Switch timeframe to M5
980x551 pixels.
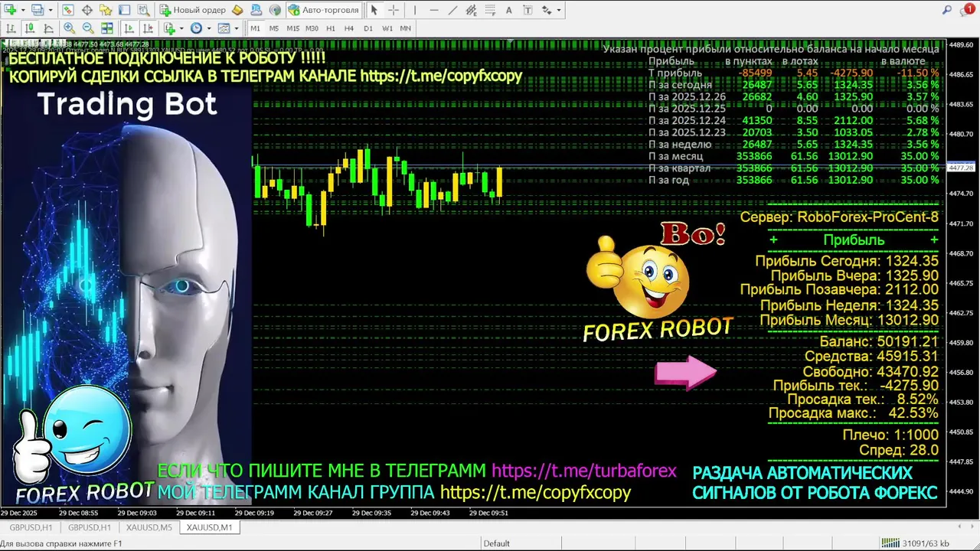click(274, 28)
